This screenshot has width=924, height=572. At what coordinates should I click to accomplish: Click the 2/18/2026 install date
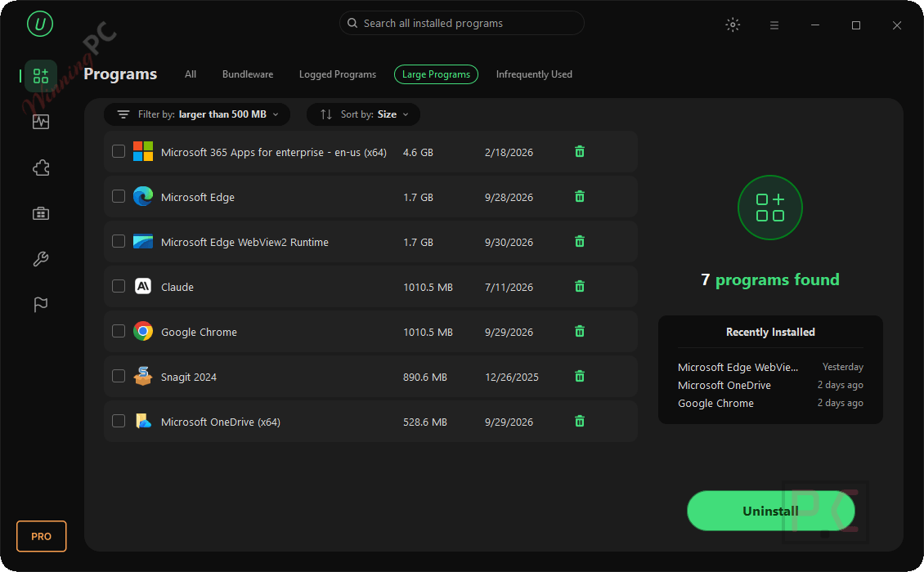[x=509, y=153]
